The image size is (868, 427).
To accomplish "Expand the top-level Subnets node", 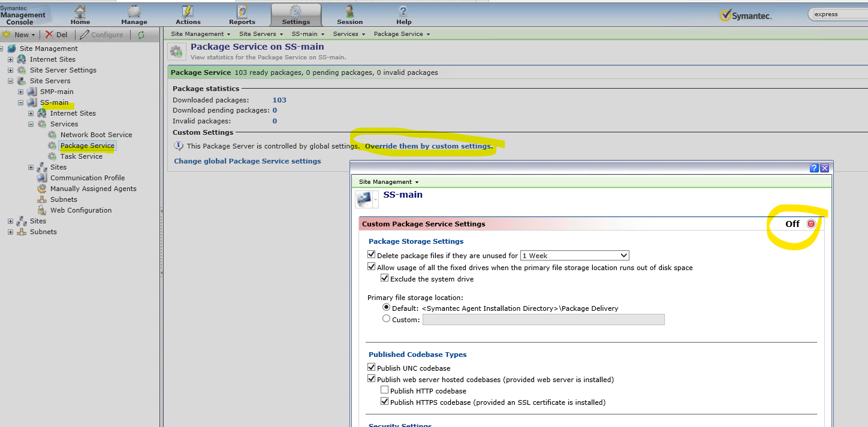I will point(10,232).
